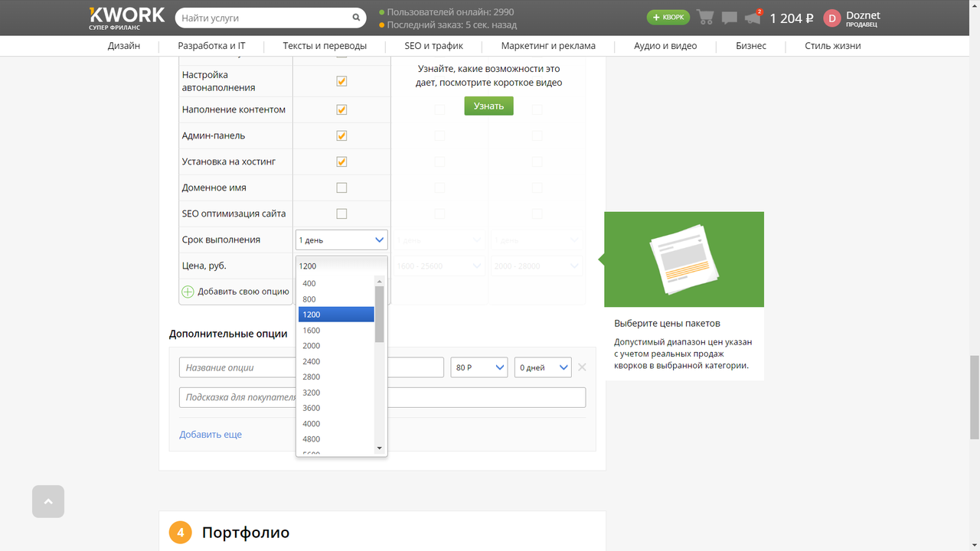
Task: Uncheck Настройка автонаполнения checkbox
Action: [341, 81]
